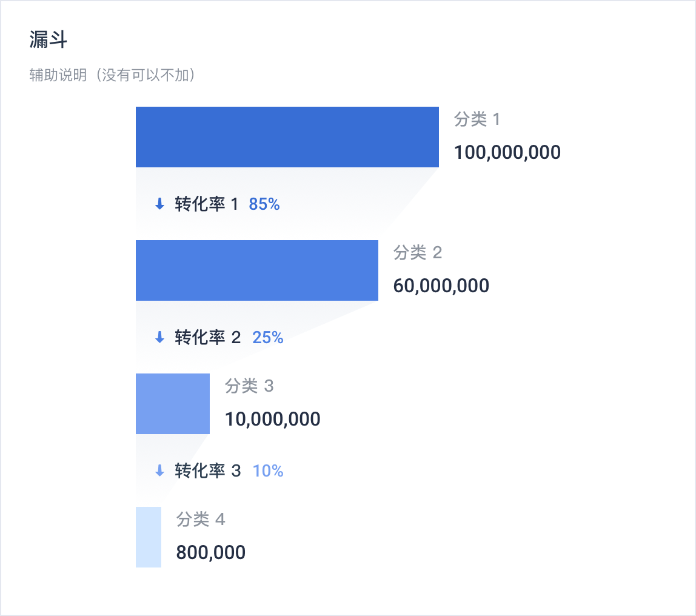Click the 分类 3 label
Viewport: 696px width, 616px height.
[x=249, y=386]
